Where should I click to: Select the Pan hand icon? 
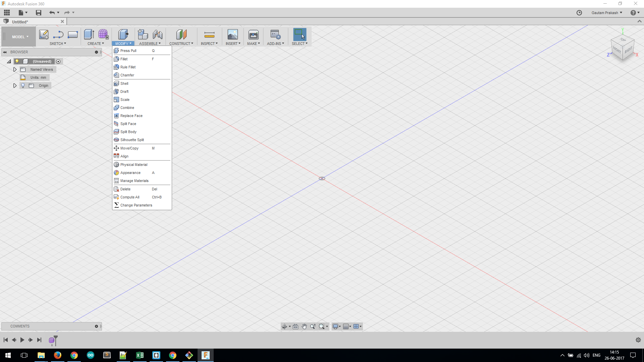304,326
